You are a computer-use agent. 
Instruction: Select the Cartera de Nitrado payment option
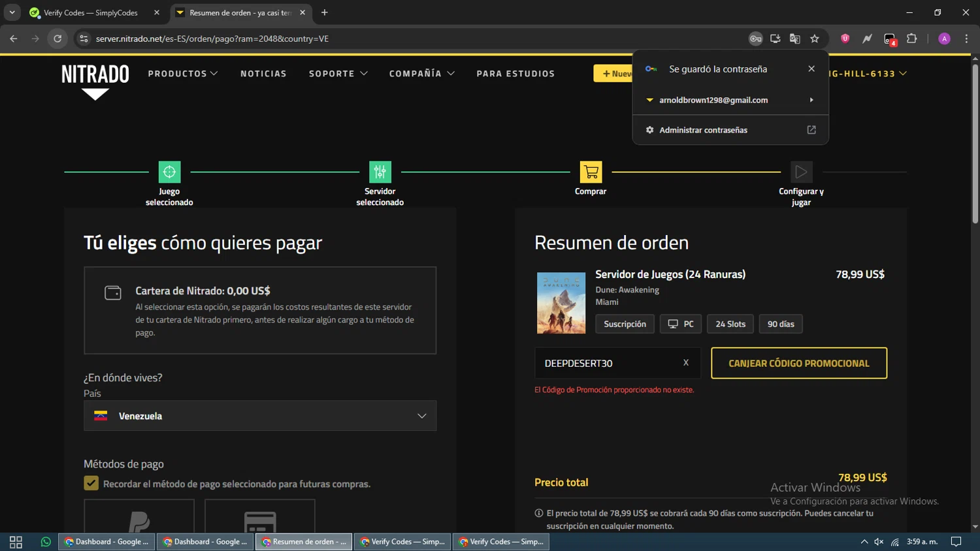[260, 310]
